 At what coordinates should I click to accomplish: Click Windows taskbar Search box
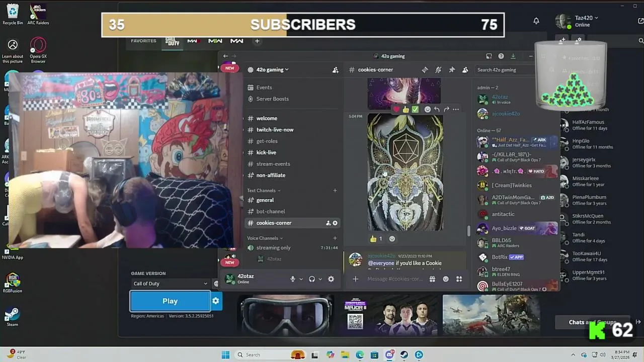click(270, 355)
